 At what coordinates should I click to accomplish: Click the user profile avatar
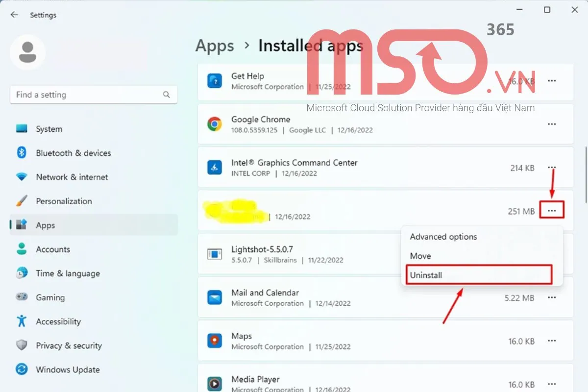tap(27, 52)
